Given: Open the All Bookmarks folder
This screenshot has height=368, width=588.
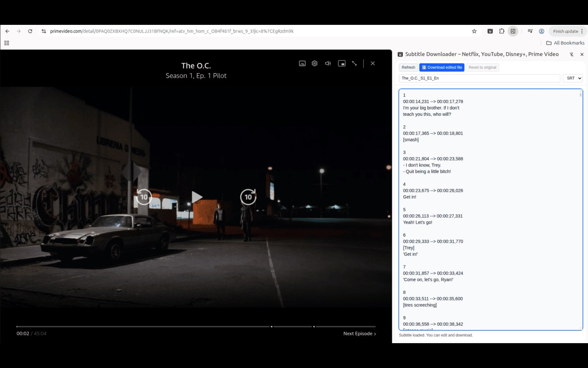Looking at the screenshot, I should pyautogui.click(x=565, y=43).
